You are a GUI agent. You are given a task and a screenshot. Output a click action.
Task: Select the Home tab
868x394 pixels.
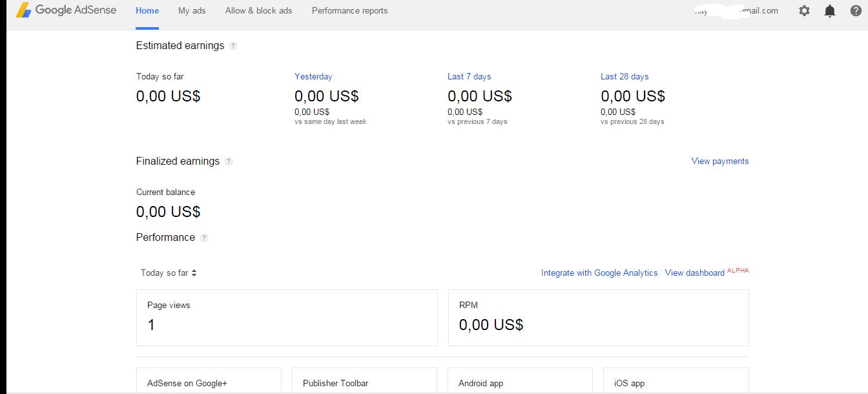(147, 11)
